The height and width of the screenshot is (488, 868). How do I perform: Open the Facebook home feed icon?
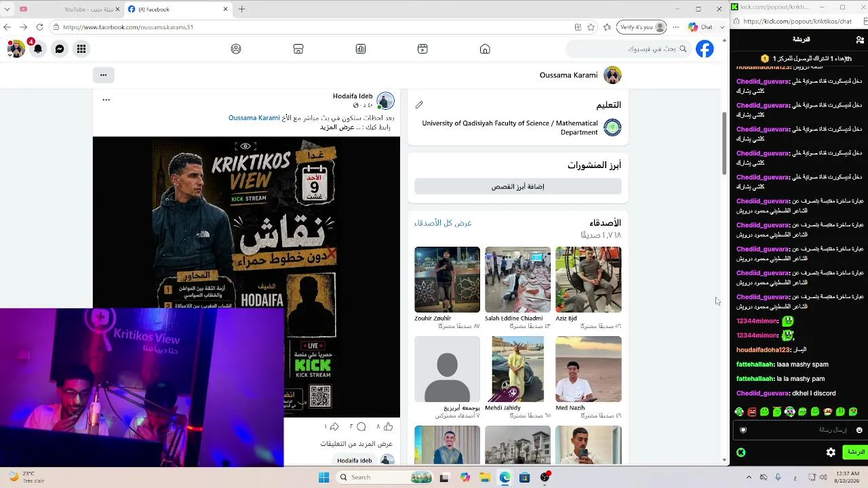click(x=485, y=49)
